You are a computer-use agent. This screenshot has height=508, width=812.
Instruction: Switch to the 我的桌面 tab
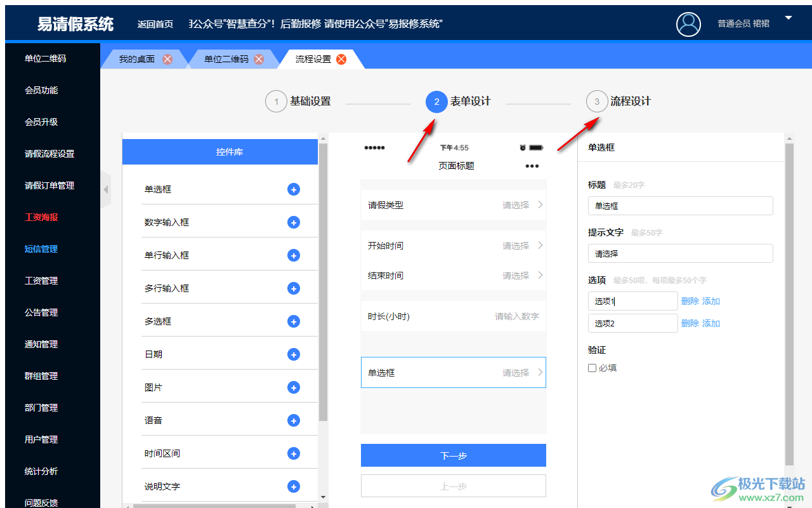coord(137,59)
